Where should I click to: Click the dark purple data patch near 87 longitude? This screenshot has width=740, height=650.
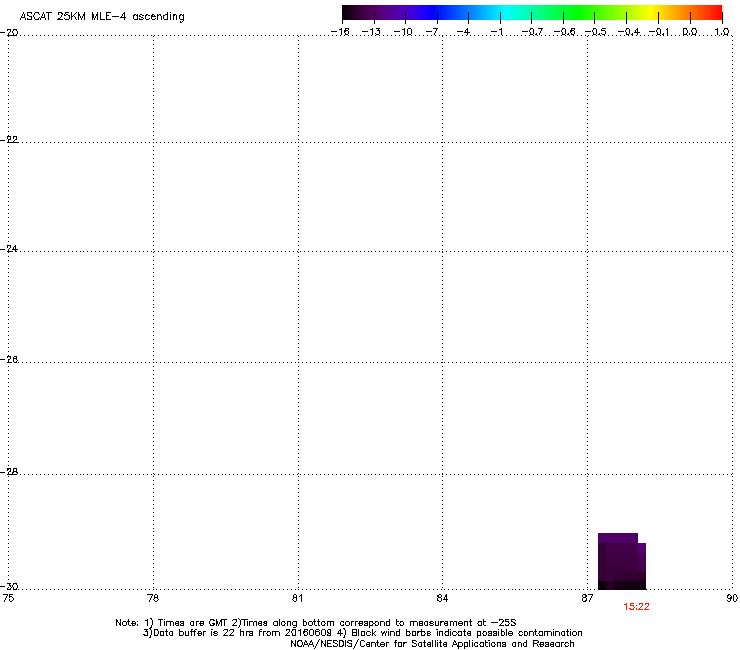click(622, 561)
